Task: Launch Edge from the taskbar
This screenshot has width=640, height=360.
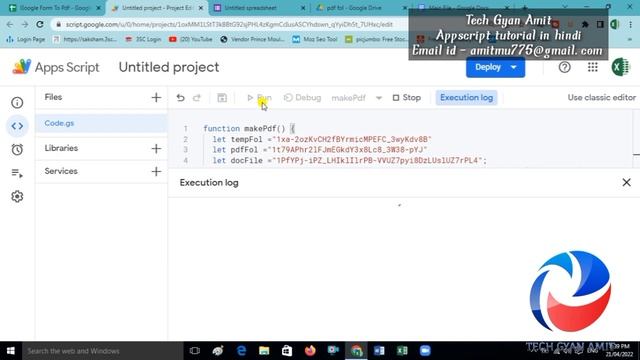Action: [x=241, y=351]
